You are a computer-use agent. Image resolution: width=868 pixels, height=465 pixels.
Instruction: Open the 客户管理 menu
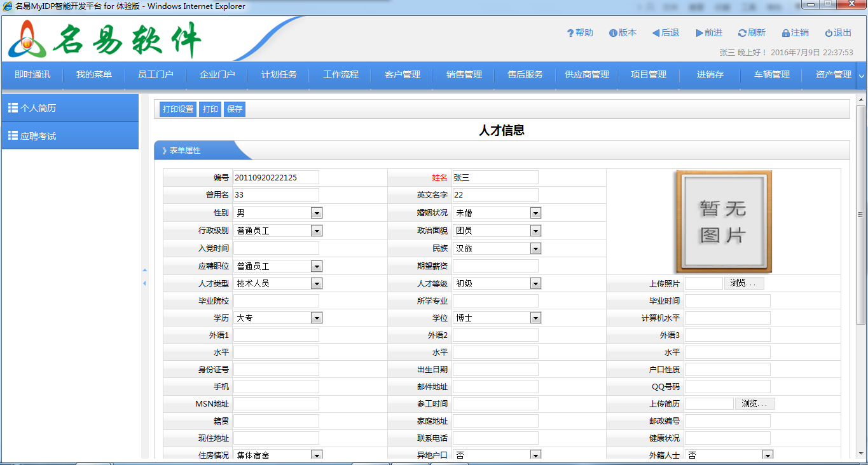[403, 75]
